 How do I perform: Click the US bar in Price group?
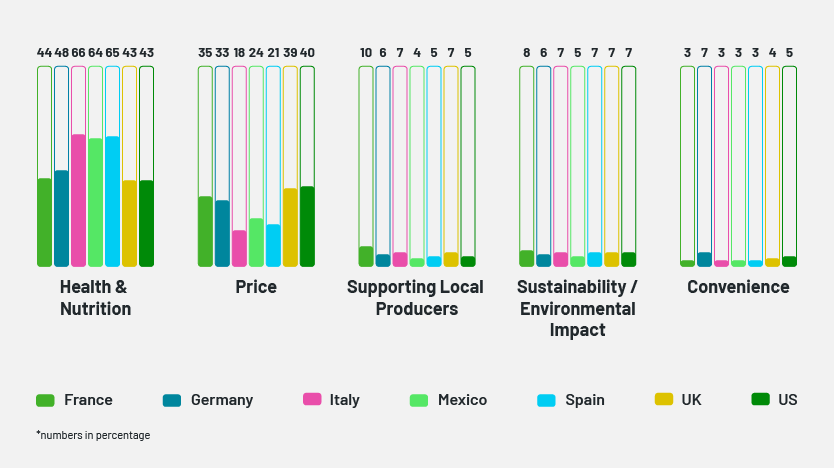point(307,226)
